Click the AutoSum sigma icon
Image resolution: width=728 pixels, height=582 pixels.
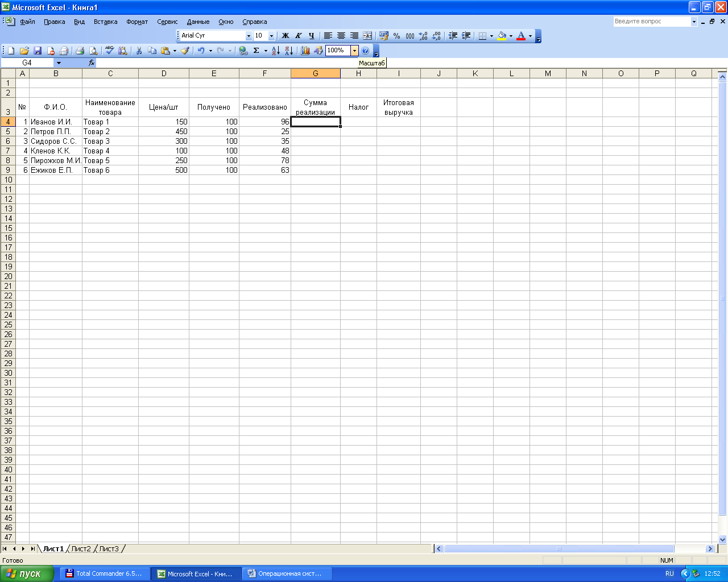tap(256, 51)
